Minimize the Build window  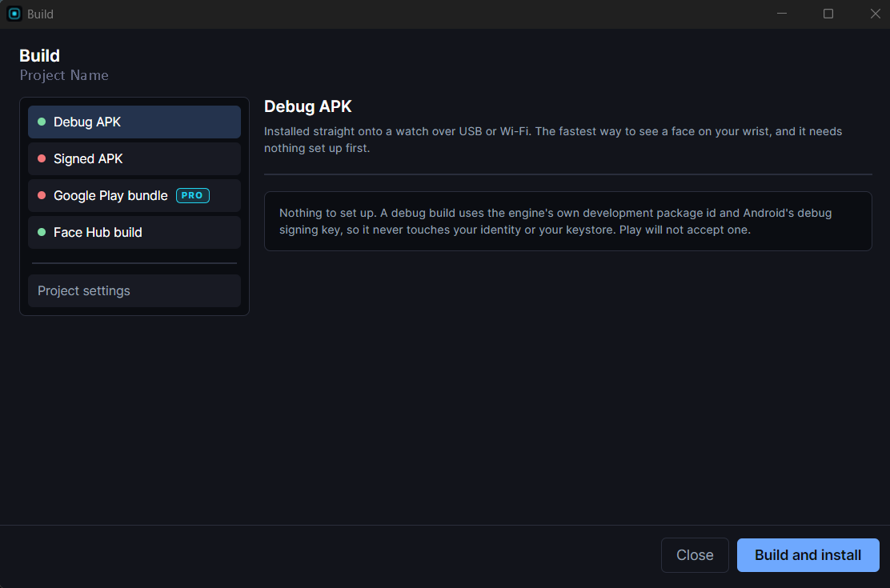click(782, 14)
